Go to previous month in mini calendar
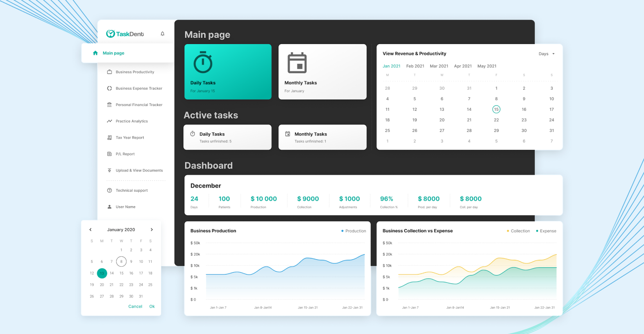The height and width of the screenshot is (334, 644). pyautogui.click(x=91, y=230)
